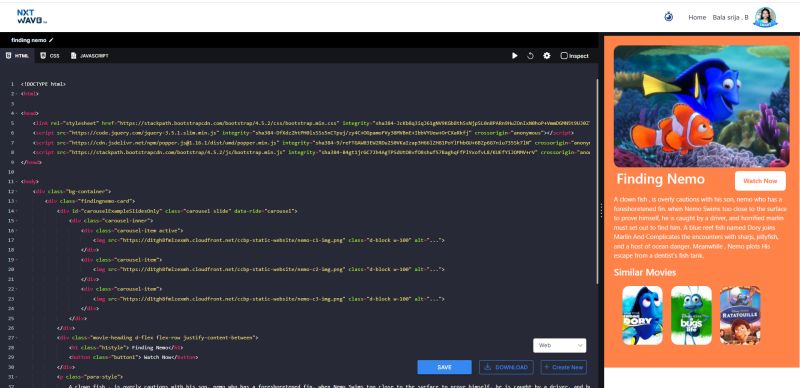Click the A Bug's Life movie poster
The width and height of the screenshot is (800, 388).
click(691, 315)
